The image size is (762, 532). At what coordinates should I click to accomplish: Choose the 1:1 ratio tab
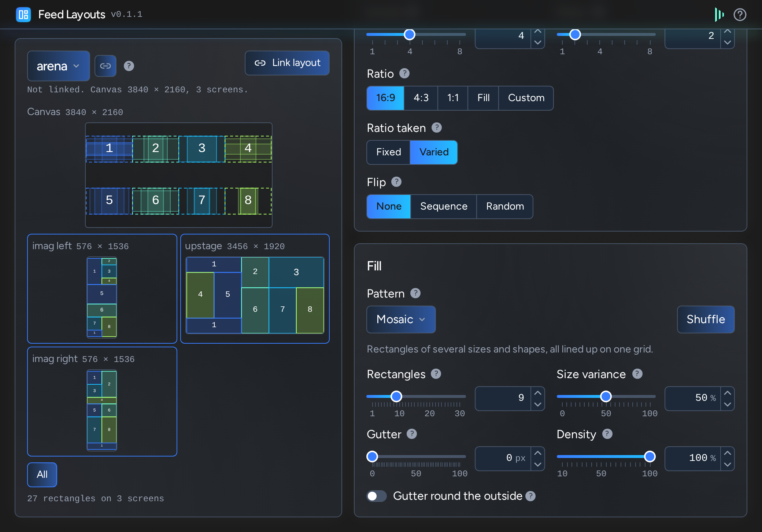(x=453, y=98)
